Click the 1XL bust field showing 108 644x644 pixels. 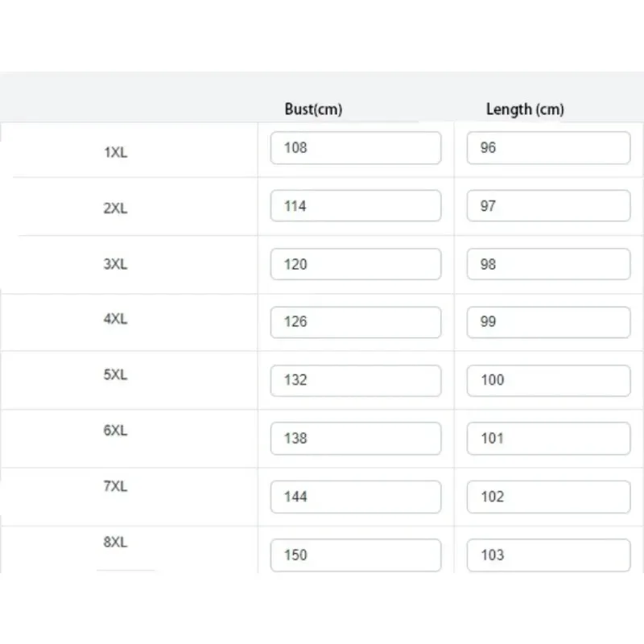(356, 148)
